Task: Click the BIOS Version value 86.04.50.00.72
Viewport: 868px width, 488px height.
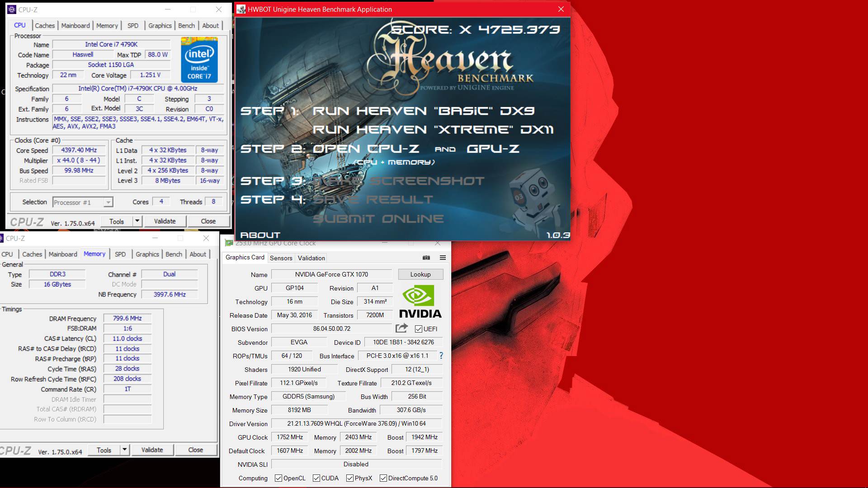Action: coord(331,328)
